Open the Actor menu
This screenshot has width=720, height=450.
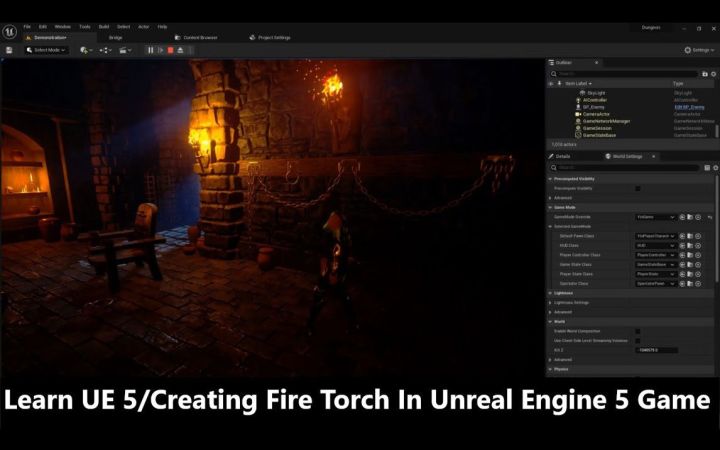(x=144, y=27)
